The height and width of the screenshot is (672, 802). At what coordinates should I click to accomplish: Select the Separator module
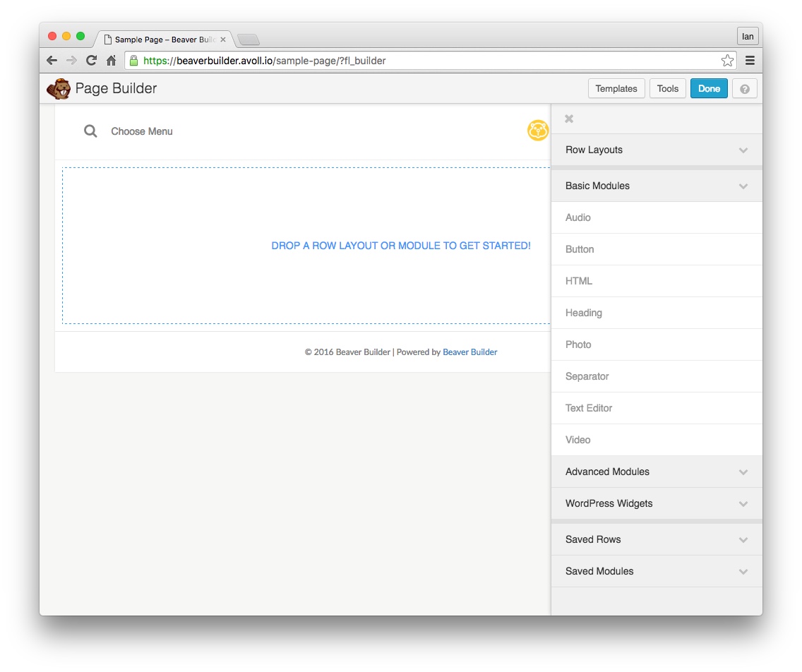click(x=657, y=376)
